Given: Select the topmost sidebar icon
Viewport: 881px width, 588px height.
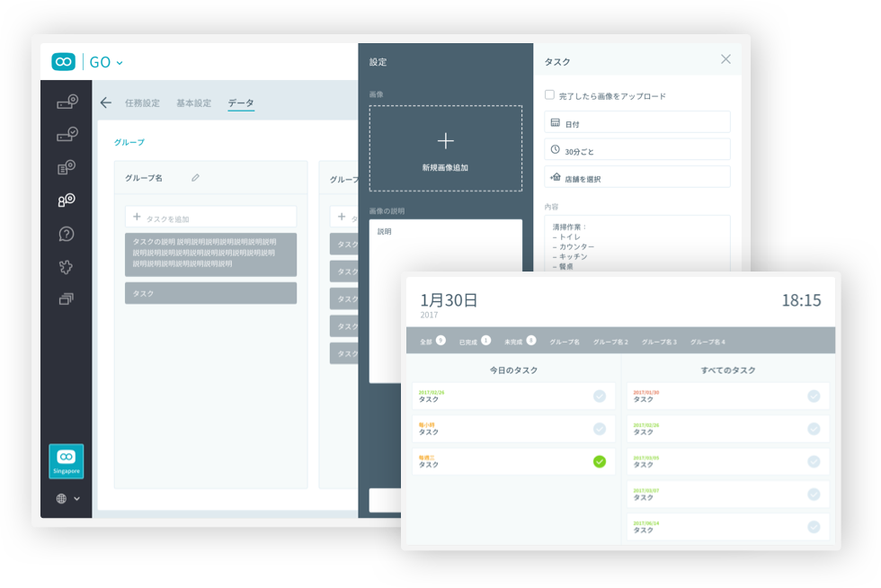Looking at the screenshot, I should pos(66,102).
